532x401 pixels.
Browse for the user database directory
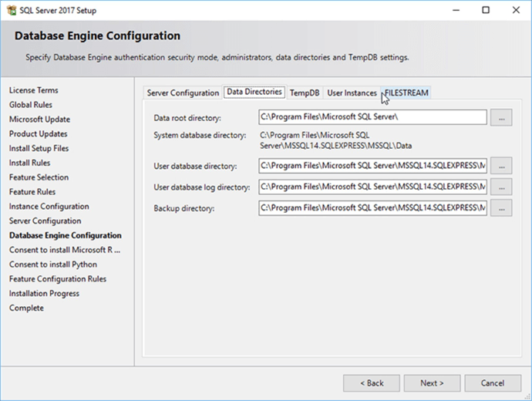(x=501, y=166)
